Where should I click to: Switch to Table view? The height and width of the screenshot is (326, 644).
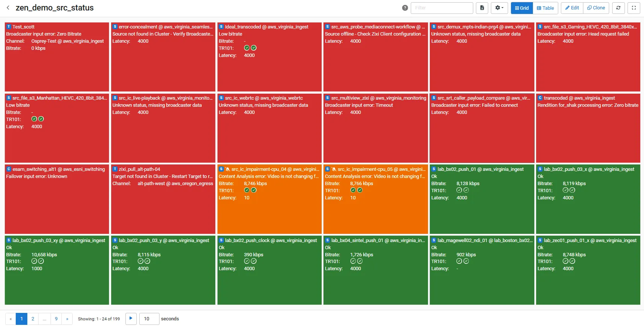546,8
